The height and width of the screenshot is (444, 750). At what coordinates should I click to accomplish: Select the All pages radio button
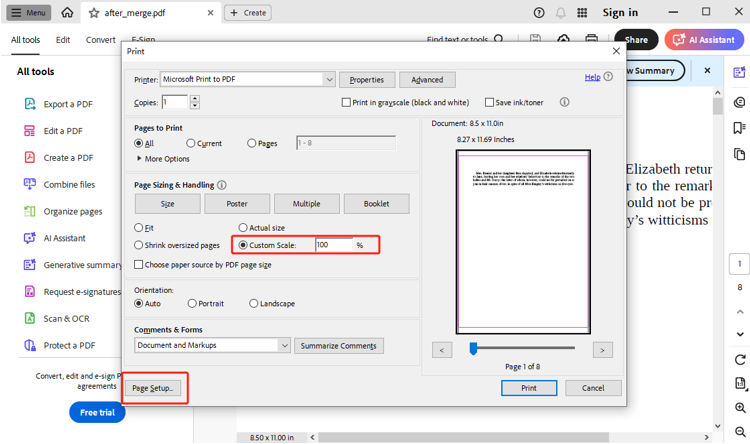(x=139, y=143)
